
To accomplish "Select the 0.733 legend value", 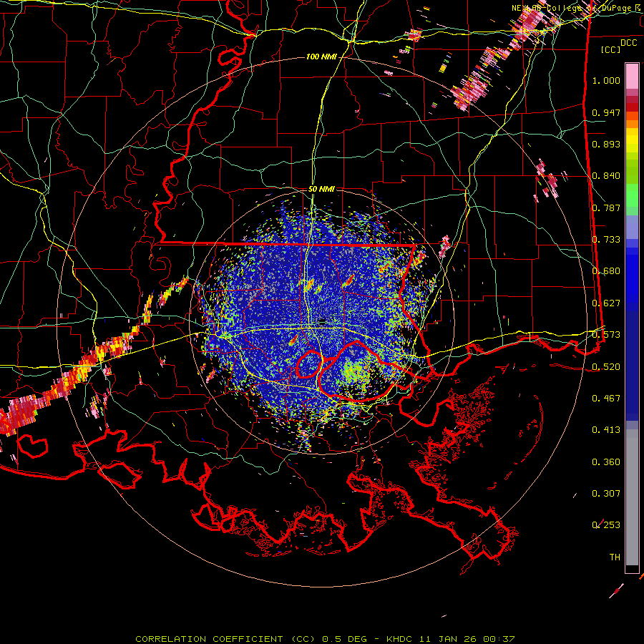I will pyautogui.click(x=606, y=240).
